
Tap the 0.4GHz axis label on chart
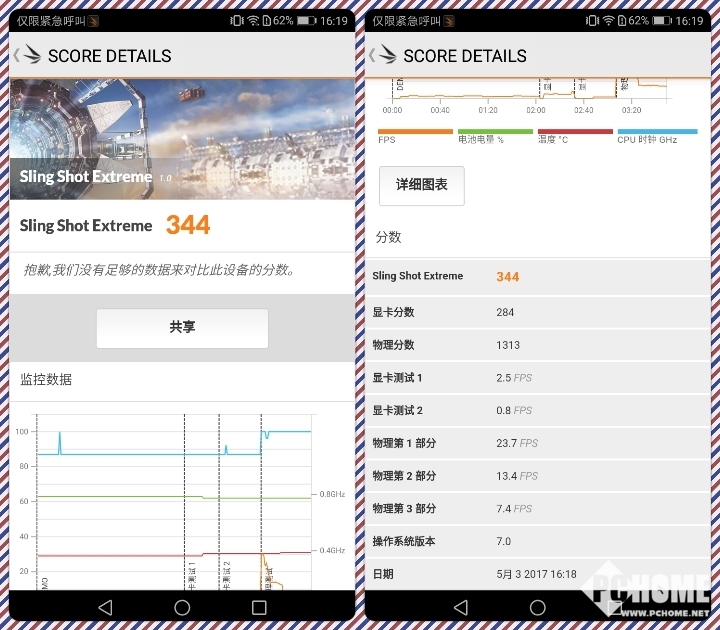tap(332, 550)
